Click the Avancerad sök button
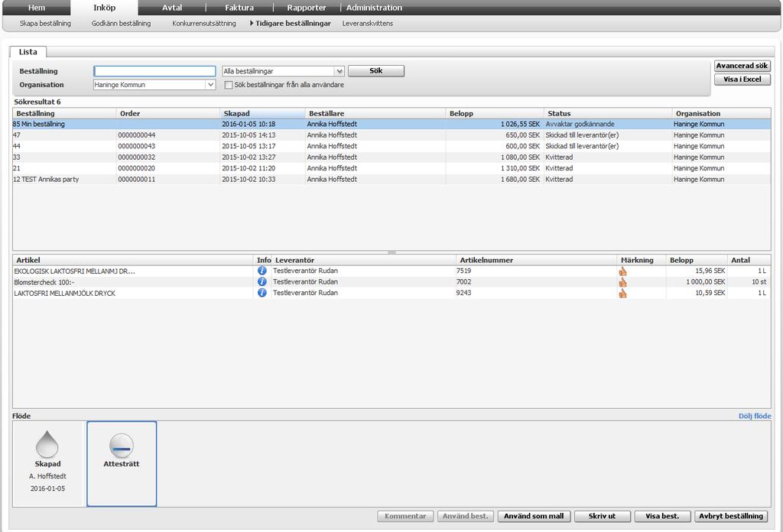The image size is (783, 532). point(742,66)
